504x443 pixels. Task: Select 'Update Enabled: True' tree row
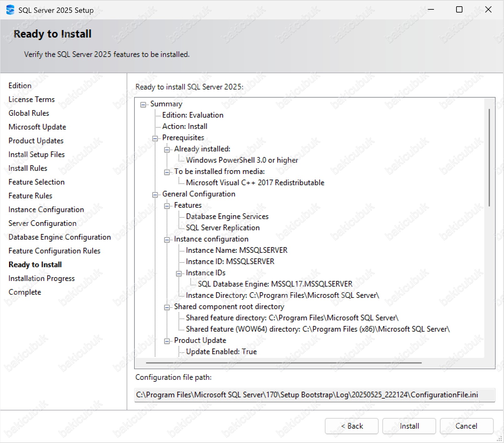(221, 352)
